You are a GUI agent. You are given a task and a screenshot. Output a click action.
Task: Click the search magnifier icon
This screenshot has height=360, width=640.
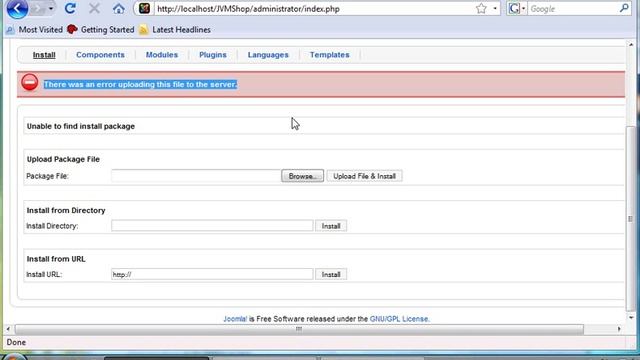pos(624,8)
